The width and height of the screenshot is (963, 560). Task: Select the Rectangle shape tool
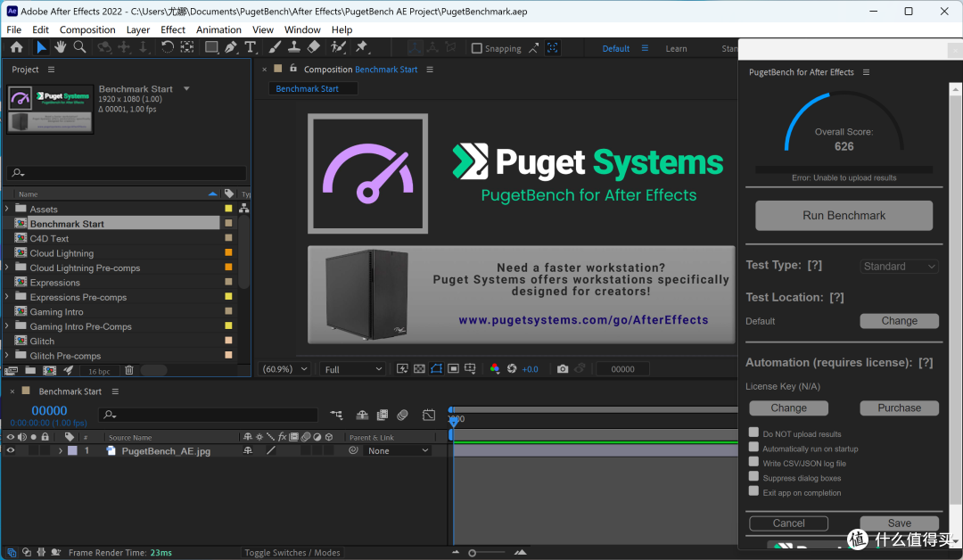tap(211, 47)
